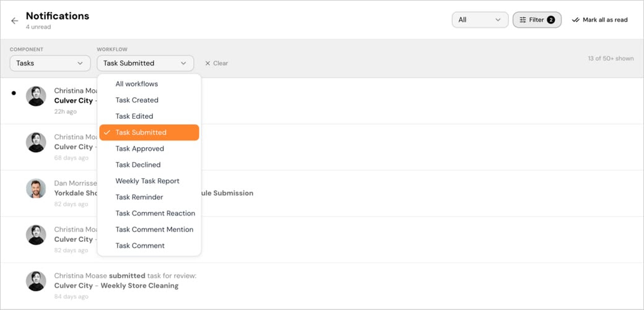The height and width of the screenshot is (310, 644).
Task: Select Task Reminder workflow
Action: [x=149, y=197]
